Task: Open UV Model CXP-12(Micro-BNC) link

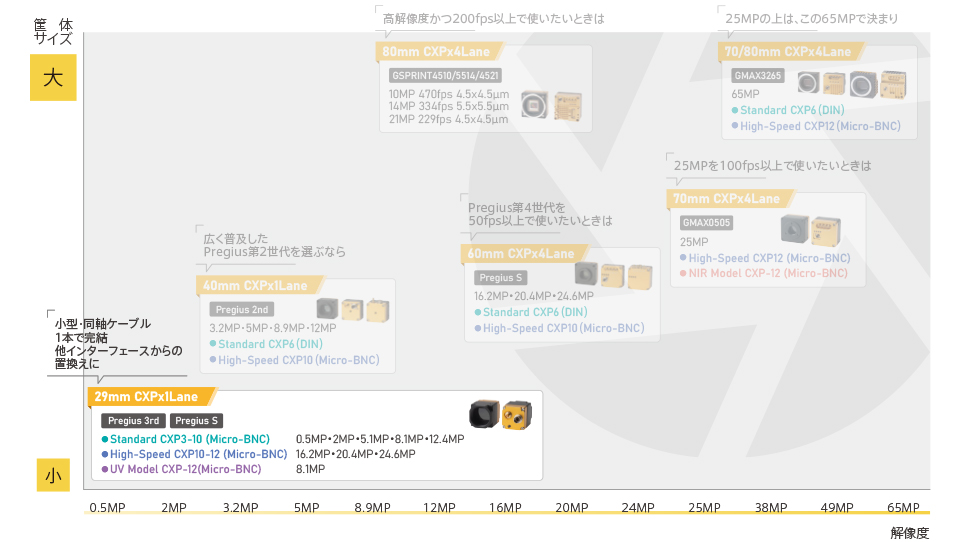Action: click(185, 469)
